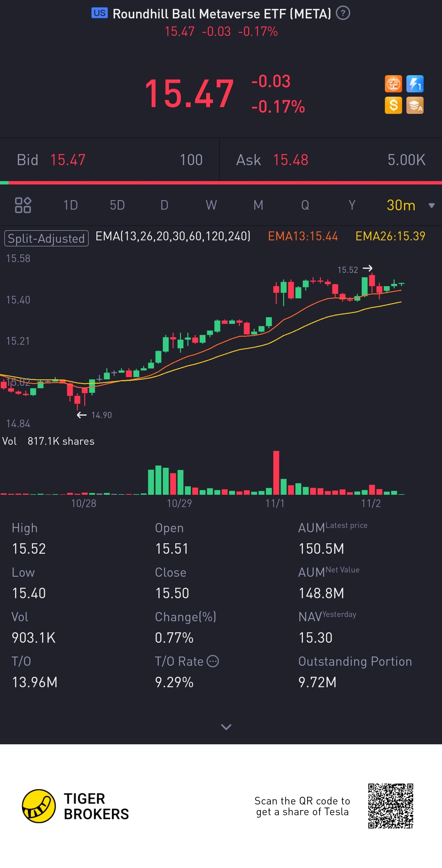Tap the bid-ask ratio bar
442x868 pixels.
(x=221, y=183)
